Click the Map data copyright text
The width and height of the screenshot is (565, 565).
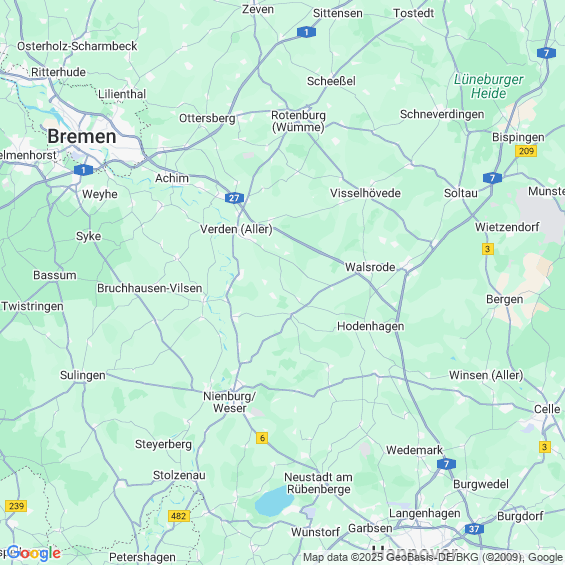(x=433, y=557)
